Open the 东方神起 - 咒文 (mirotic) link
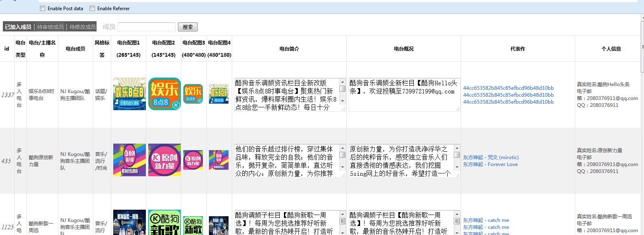This screenshot has height=235, width=644. [491, 157]
